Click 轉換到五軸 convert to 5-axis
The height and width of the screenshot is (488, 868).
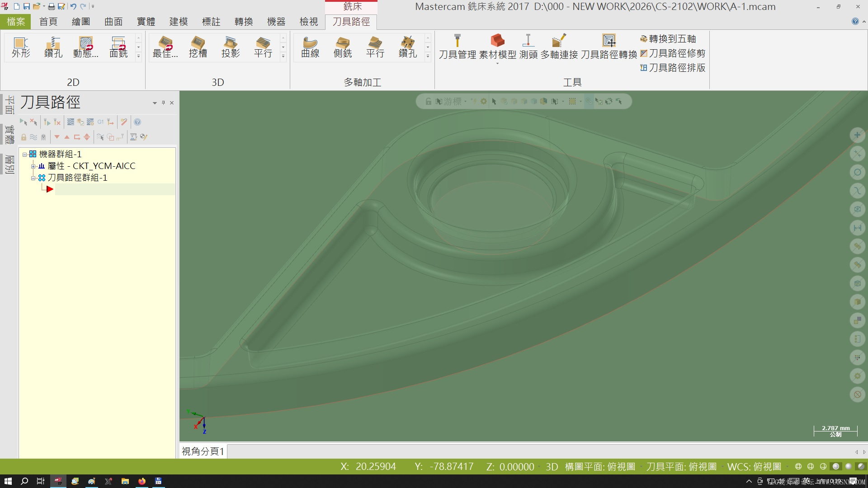[x=668, y=39]
